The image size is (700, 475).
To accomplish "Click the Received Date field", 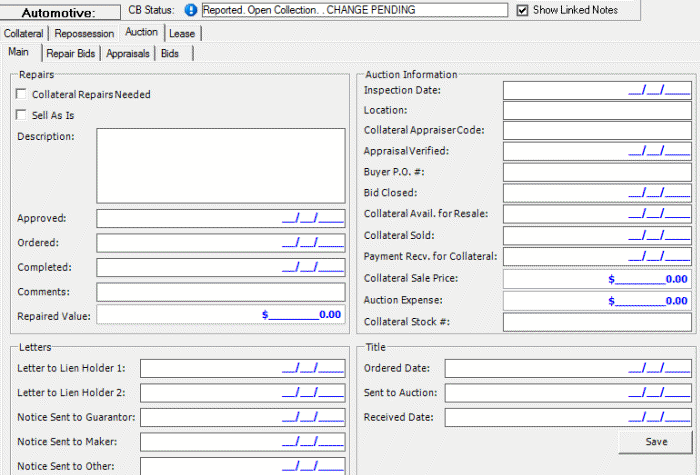I will [568, 418].
